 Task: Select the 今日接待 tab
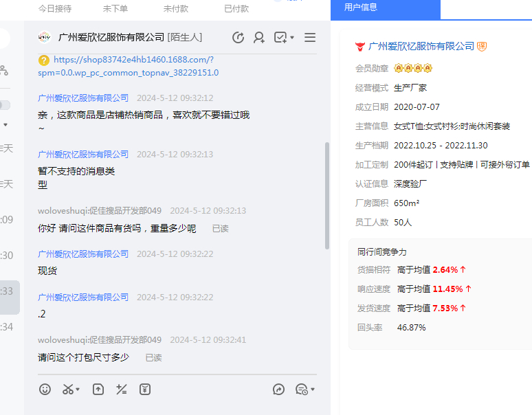tap(55, 9)
